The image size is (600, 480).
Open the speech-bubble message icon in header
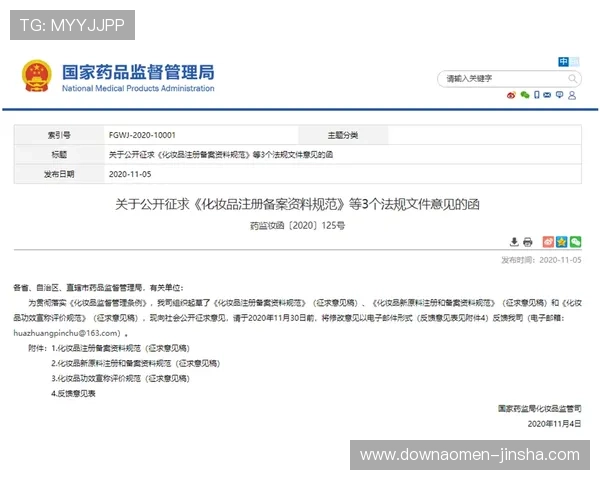click(x=559, y=95)
